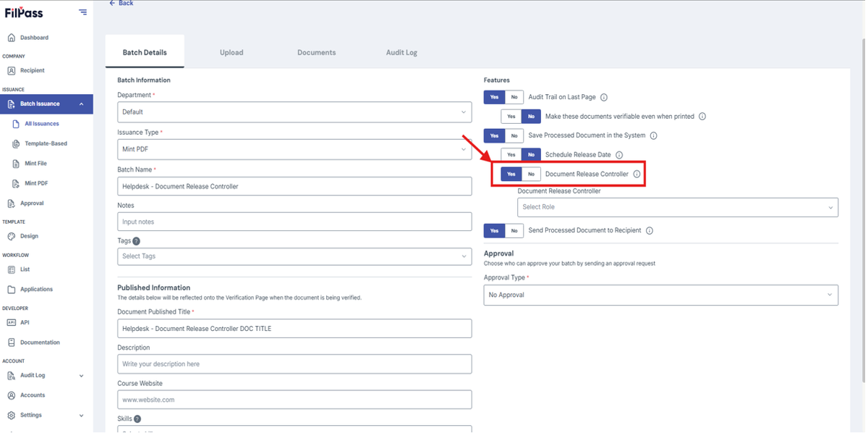The image size is (868, 441).
Task: Go to the Recipient page
Action: [26, 71]
